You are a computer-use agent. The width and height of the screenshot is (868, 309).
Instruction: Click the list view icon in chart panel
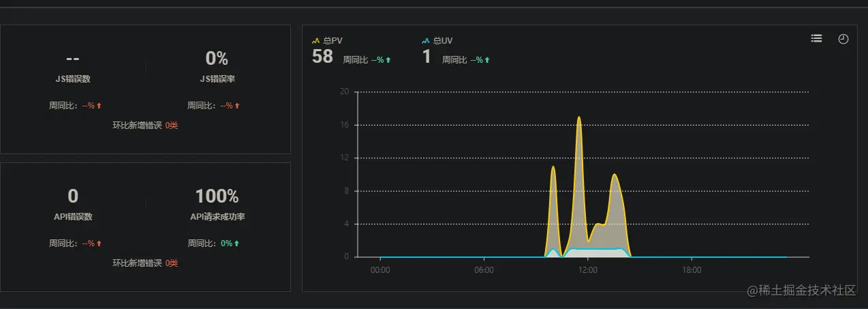(x=816, y=39)
